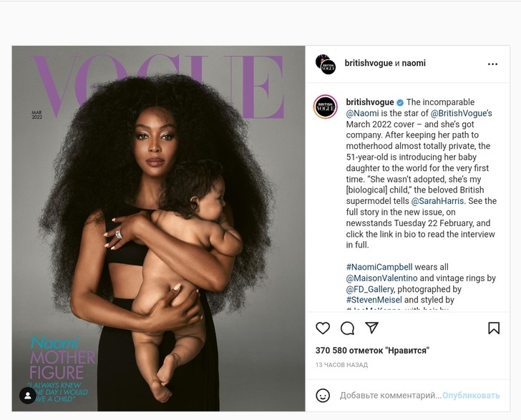Open naomi username in post header
Screen dimensions: 521x420
tap(414, 63)
